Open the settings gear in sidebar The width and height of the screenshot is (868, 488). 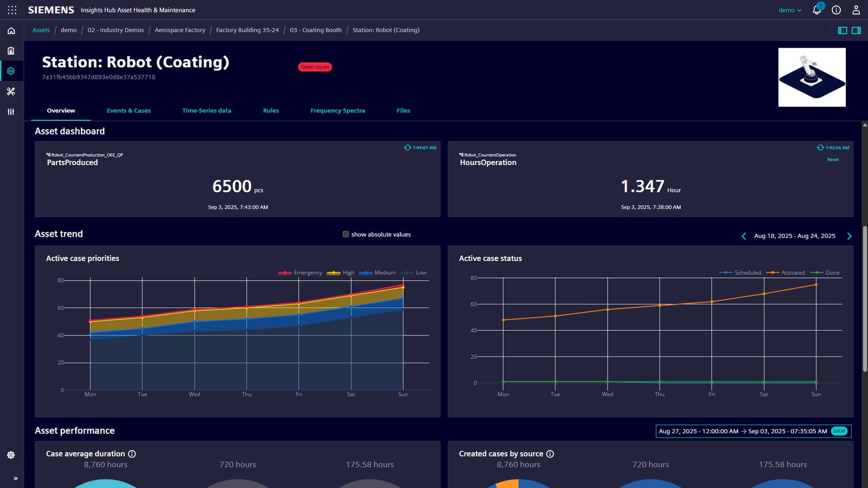click(11, 455)
